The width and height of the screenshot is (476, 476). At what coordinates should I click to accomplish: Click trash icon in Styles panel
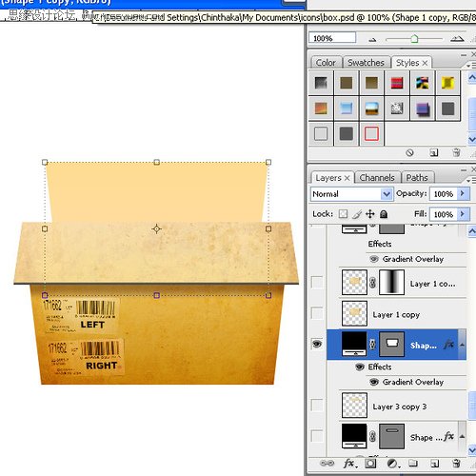456,152
